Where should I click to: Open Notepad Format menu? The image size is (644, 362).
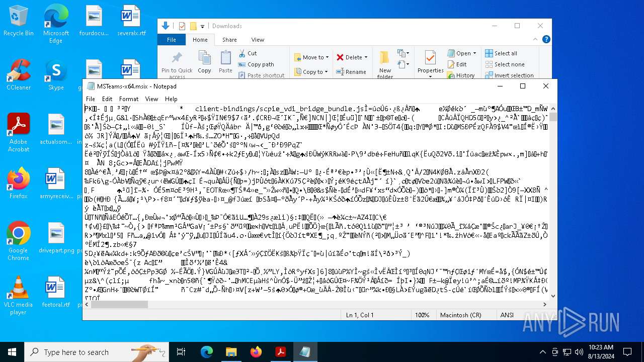click(129, 99)
